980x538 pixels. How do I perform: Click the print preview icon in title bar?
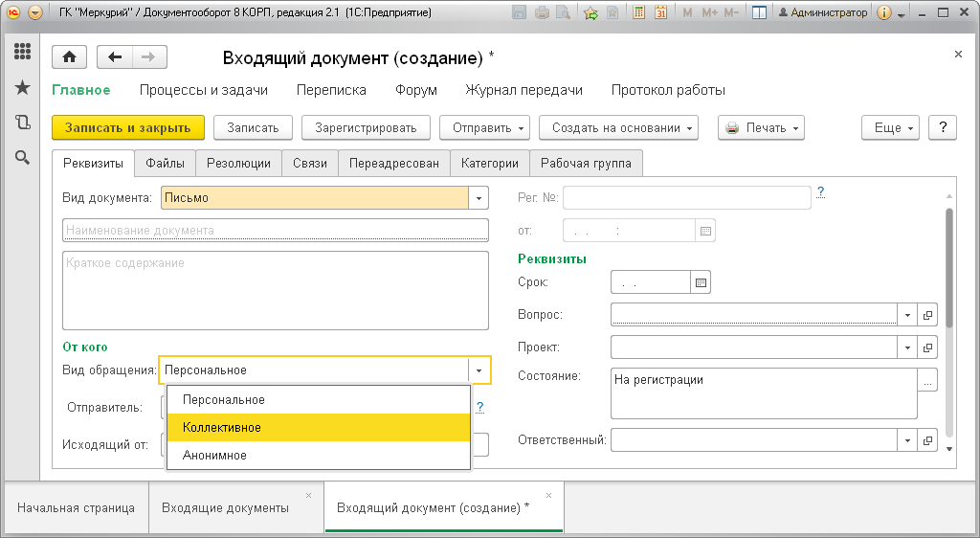(563, 12)
